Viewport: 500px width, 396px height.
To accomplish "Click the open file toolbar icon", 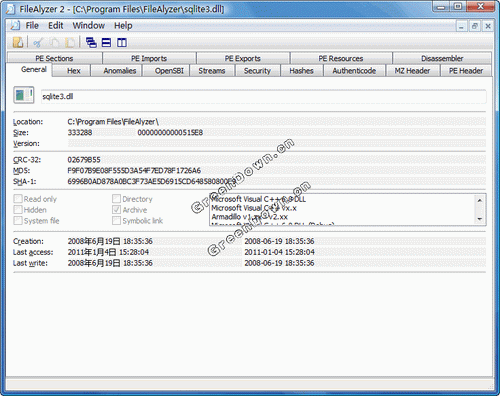I will 18,42.
